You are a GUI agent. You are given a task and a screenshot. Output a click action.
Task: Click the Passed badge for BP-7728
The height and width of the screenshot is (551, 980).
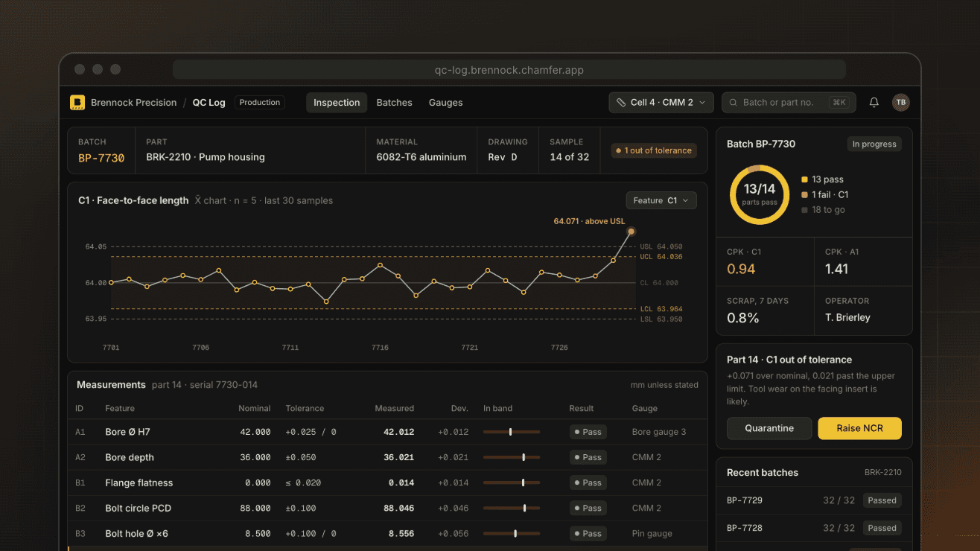click(x=882, y=528)
